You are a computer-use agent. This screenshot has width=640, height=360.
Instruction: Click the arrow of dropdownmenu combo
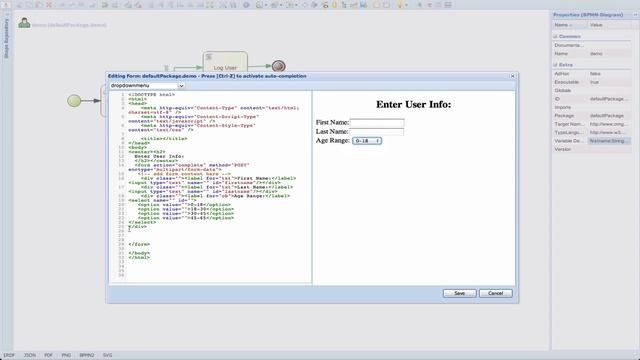[x=181, y=86]
